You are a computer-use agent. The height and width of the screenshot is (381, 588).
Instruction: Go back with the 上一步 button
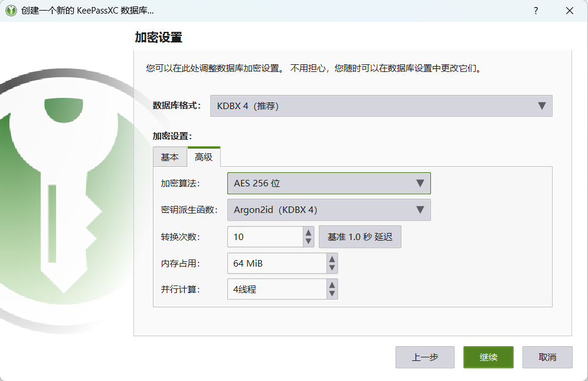pos(424,357)
